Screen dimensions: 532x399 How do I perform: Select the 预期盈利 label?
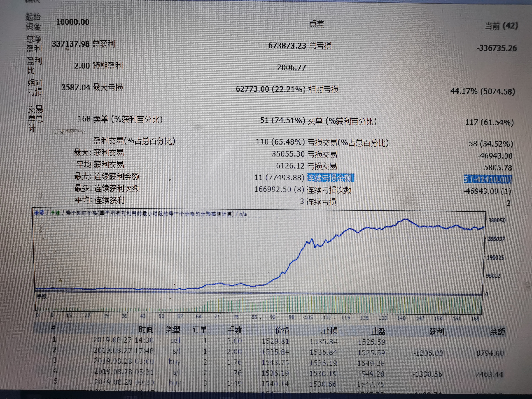point(108,65)
